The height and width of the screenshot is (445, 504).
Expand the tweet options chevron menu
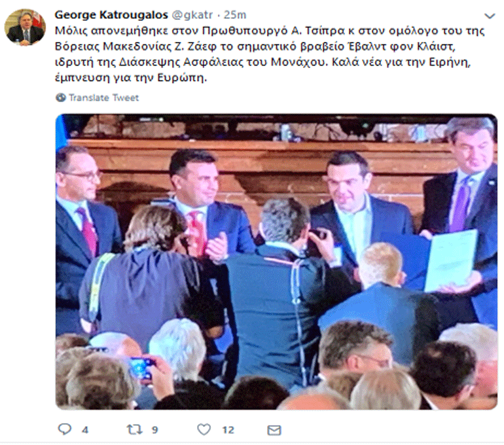pos(490,16)
